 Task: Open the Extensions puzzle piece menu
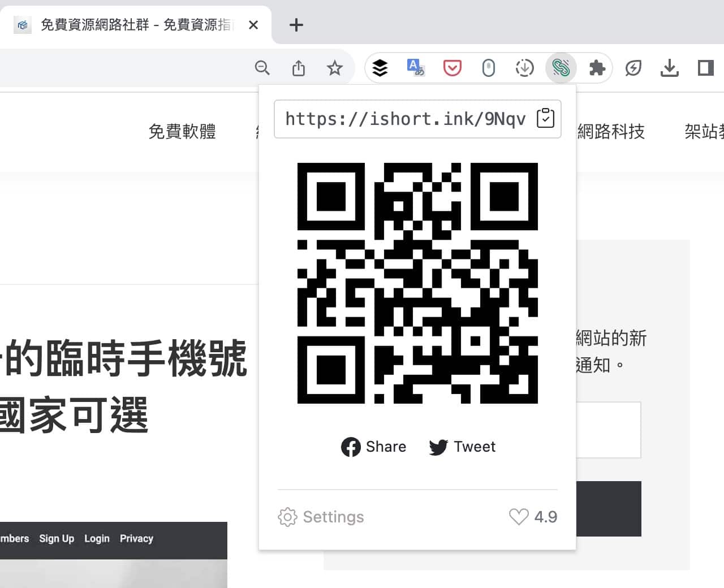(x=597, y=68)
